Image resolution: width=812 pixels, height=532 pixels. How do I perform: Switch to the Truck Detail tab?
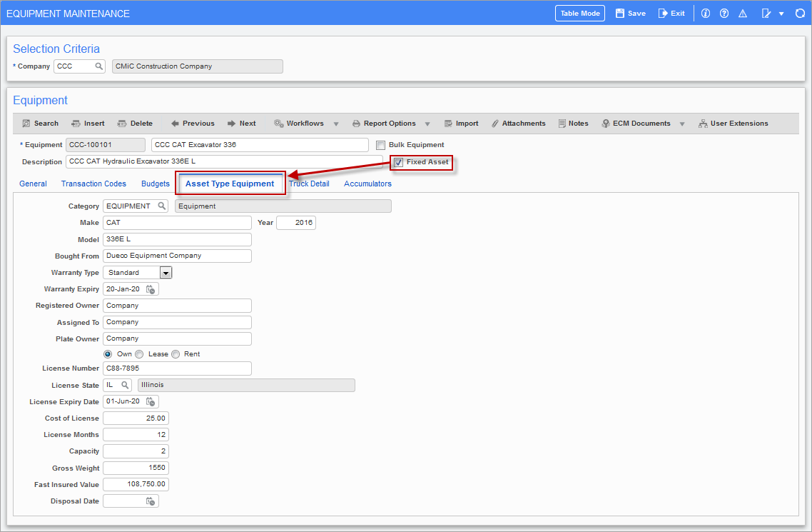[310, 184]
